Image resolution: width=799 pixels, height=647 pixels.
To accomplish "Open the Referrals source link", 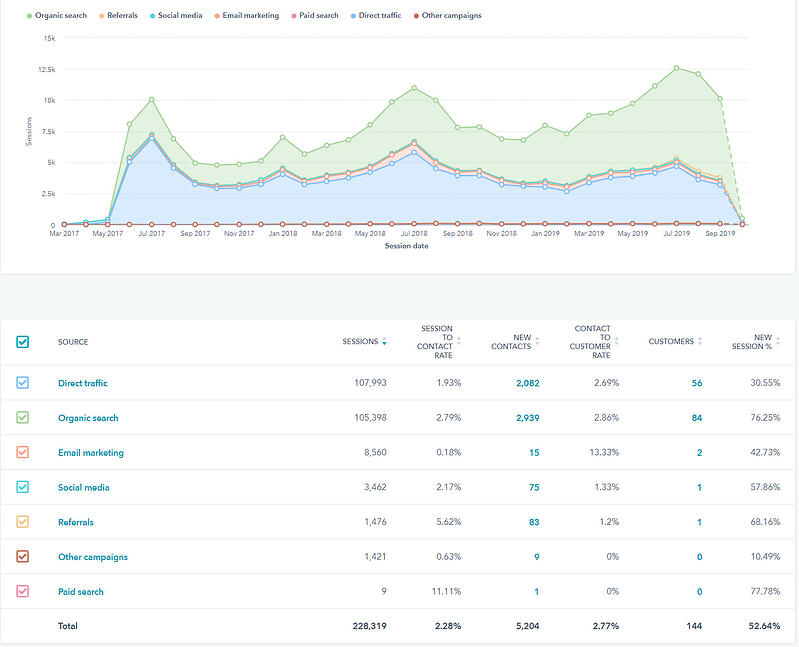I will point(76,522).
